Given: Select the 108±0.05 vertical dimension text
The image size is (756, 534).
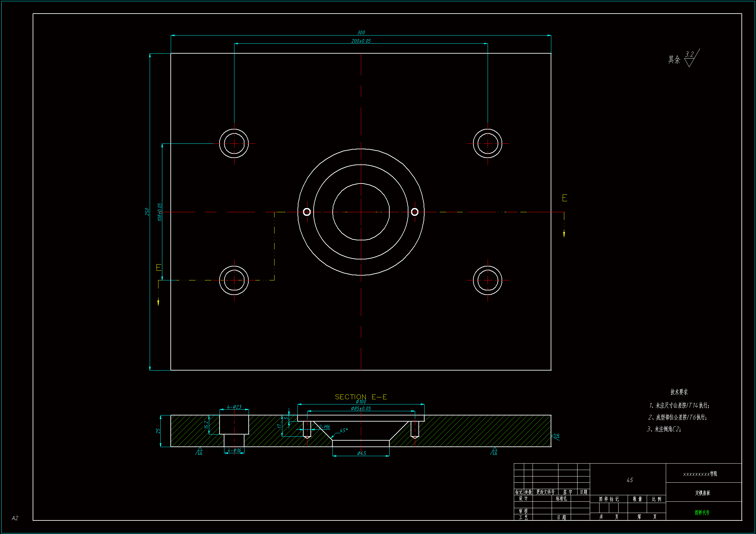Looking at the screenshot, I should point(160,212).
